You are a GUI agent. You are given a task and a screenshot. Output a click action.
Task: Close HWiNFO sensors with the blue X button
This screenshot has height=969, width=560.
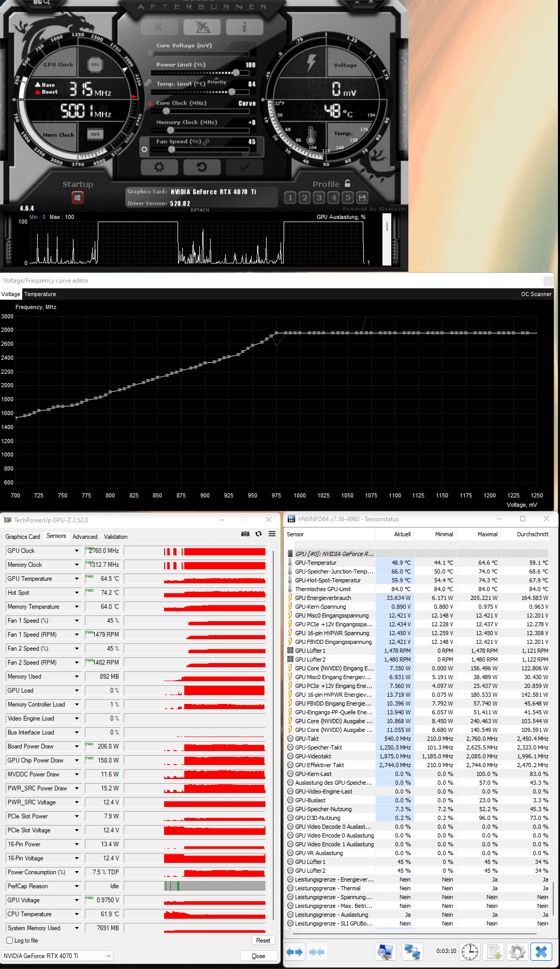click(x=541, y=951)
